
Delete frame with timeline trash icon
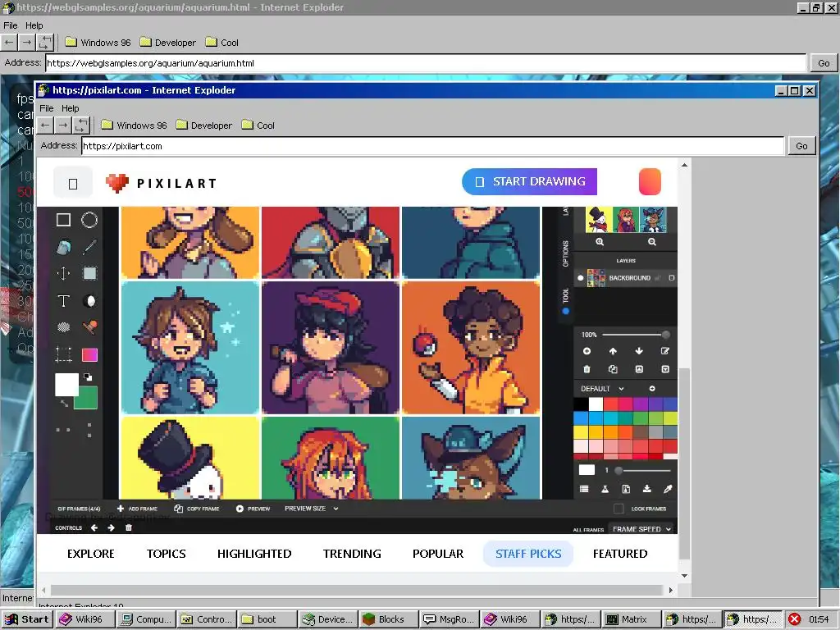pos(129,527)
